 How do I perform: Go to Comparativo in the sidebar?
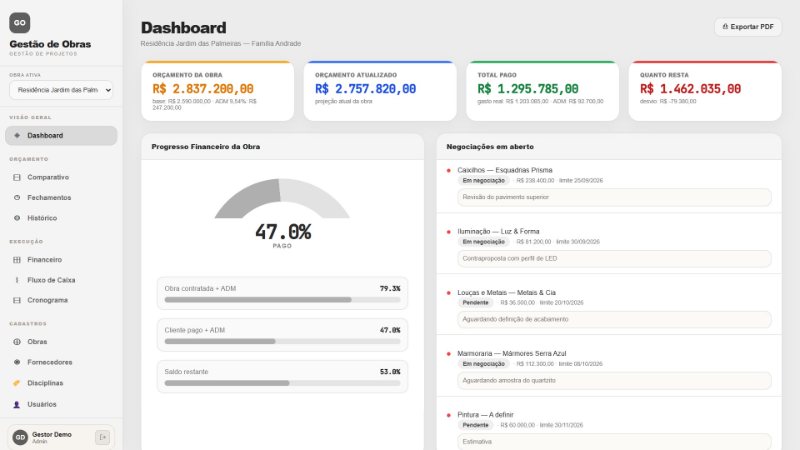pos(61,178)
